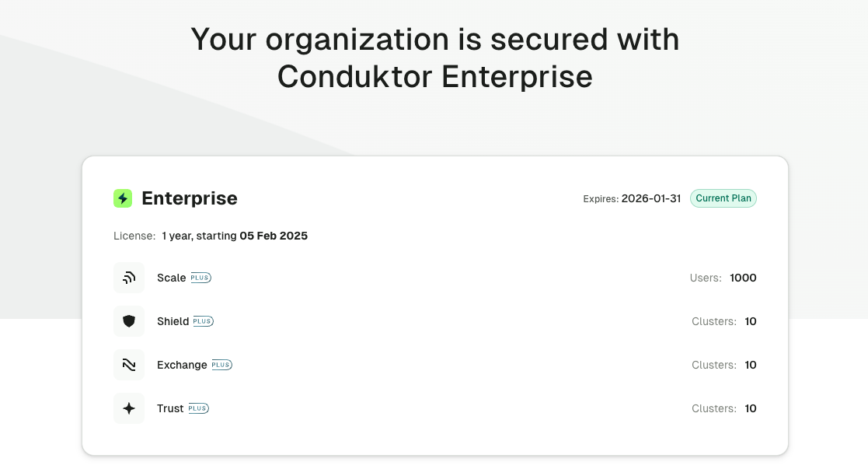The width and height of the screenshot is (868, 469).
Task: Click the Exchange product label
Action: point(182,365)
